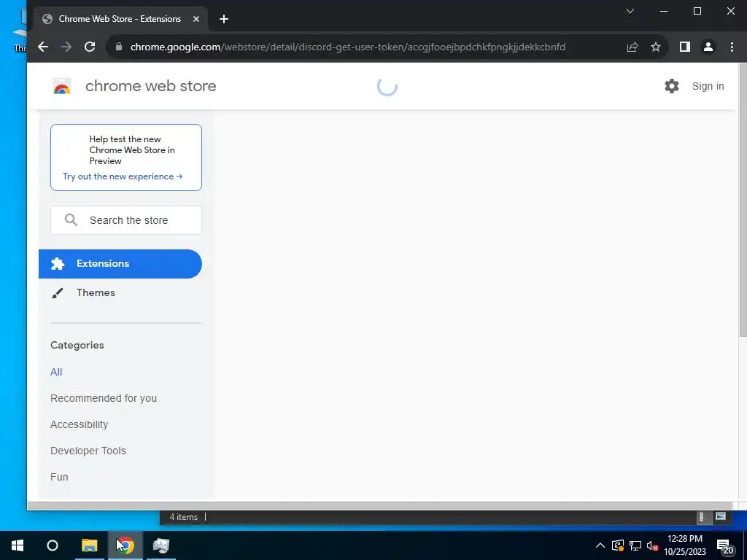Viewport: 747px width, 560px height.
Task: Select the Chrome Web Store - Extensions tab
Action: [x=120, y=19]
